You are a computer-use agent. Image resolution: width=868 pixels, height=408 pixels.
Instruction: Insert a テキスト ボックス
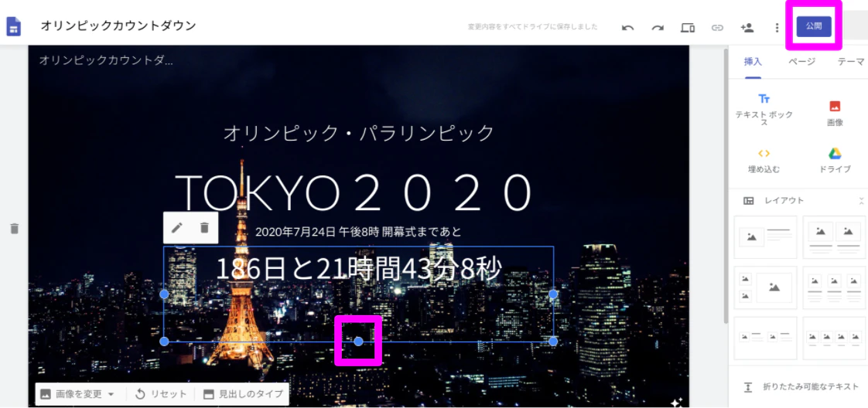pos(764,110)
